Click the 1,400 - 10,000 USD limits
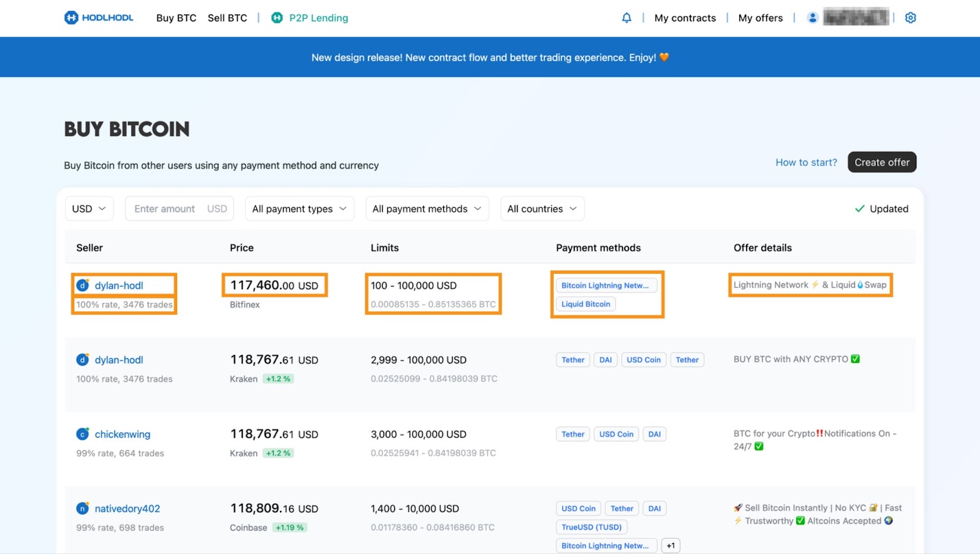Viewport: 980px width, 554px height. [x=415, y=509]
